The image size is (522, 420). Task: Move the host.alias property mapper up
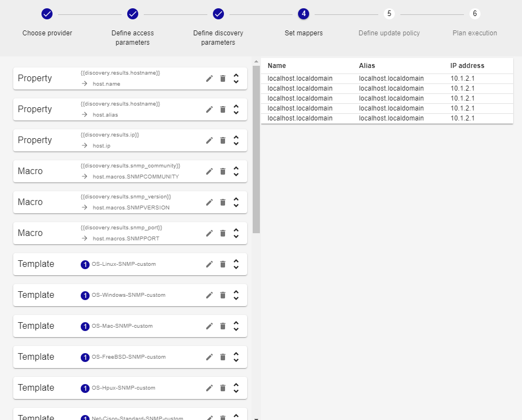click(x=236, y=106)
